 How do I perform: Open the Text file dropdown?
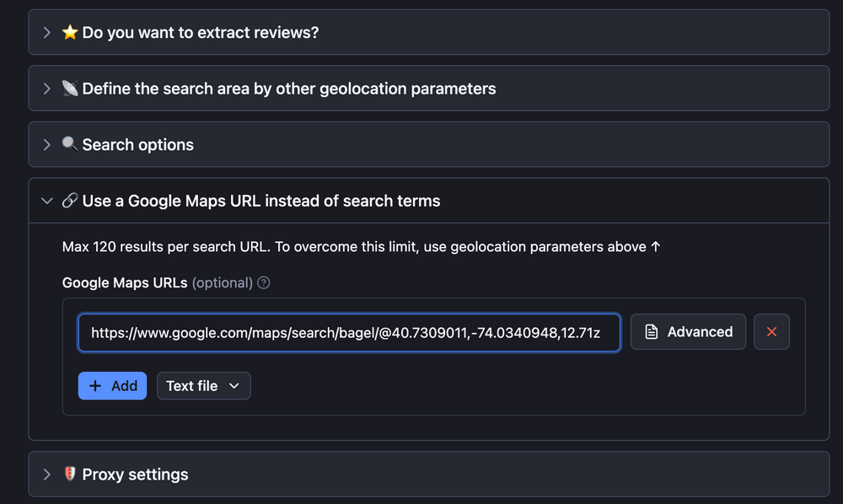203,385
